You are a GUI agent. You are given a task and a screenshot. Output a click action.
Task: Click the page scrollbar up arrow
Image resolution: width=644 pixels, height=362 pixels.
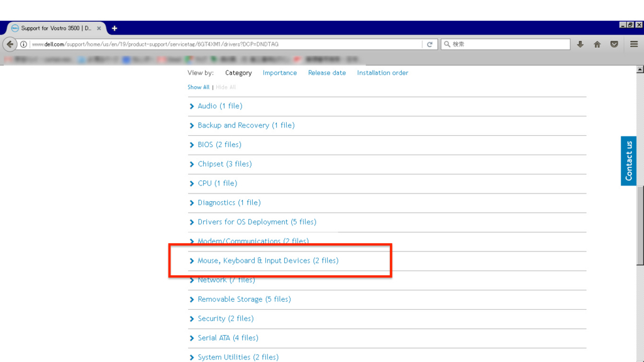(x=640, y=69)
